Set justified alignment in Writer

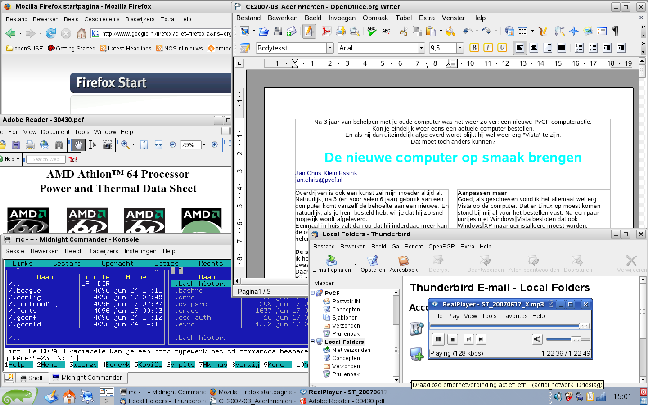pyautogui.click(x=561, y=48)
